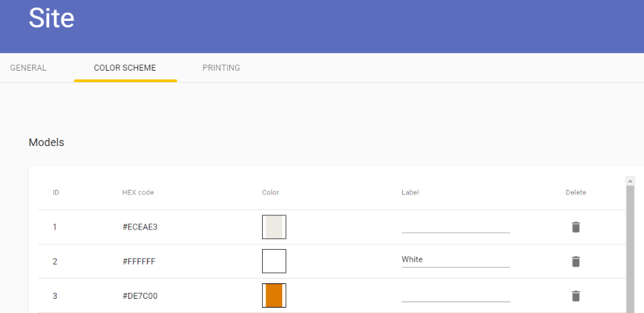Viewport: 644px width, 313px height.
Task: Select the COLOR SCHEME tab
Action: coord(125,68)
